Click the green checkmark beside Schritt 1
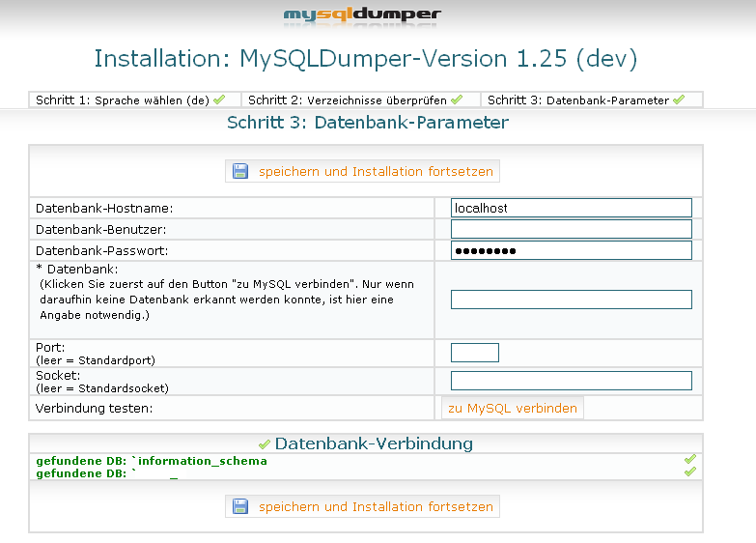Viewport: 756px width, 543px height. pyautogui.click(x=219, y=100)
